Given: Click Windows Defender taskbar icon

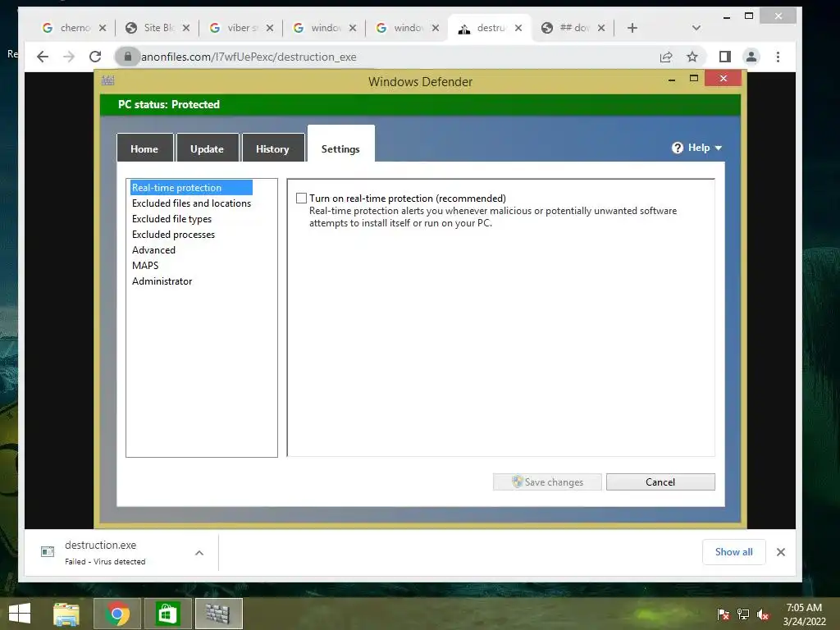Looking at the screenshot, I should click(x=218, y=614).
